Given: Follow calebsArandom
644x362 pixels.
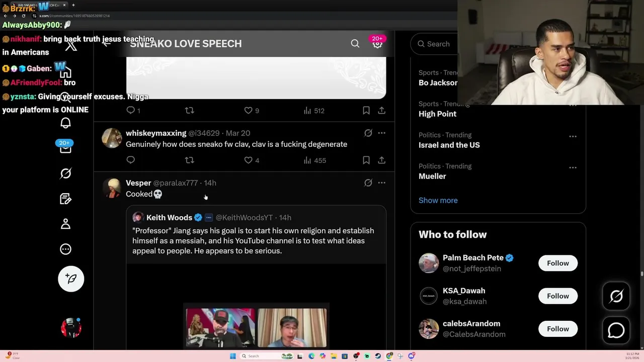Looking at the screenshot, I should (558, 329).
